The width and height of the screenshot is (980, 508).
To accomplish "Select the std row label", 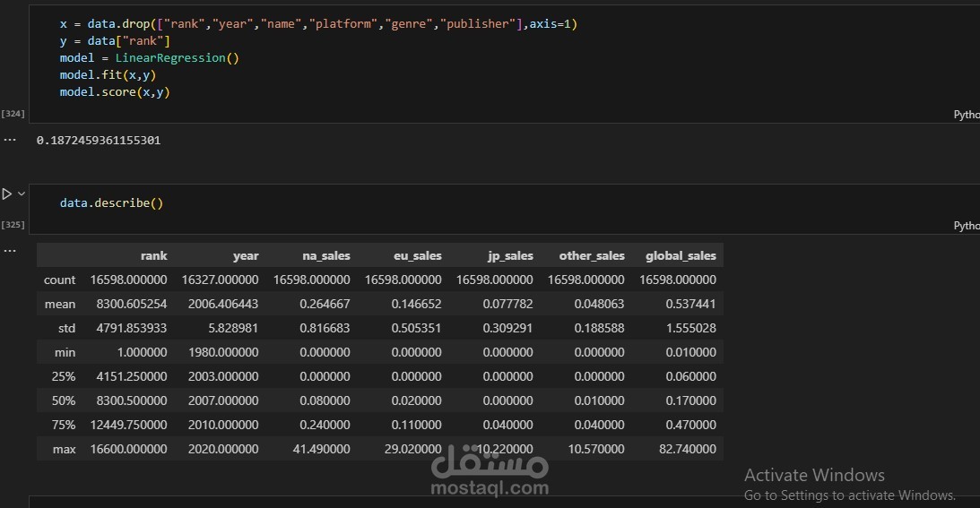I will pos(67,328).
